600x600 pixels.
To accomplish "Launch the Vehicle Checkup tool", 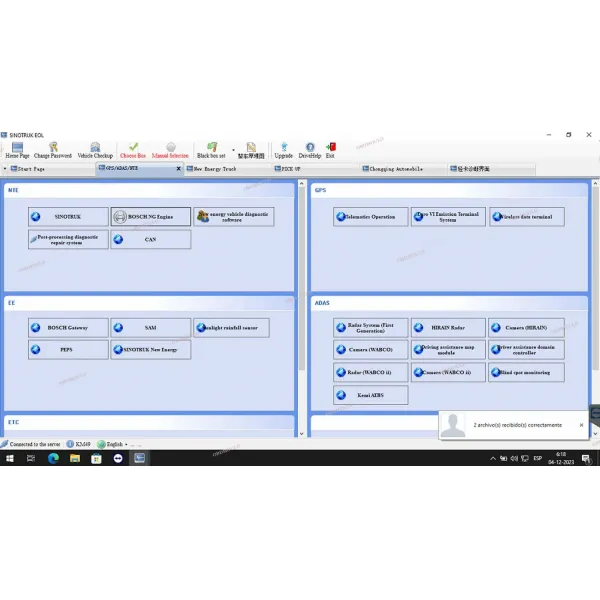I will tap(95, 148).
